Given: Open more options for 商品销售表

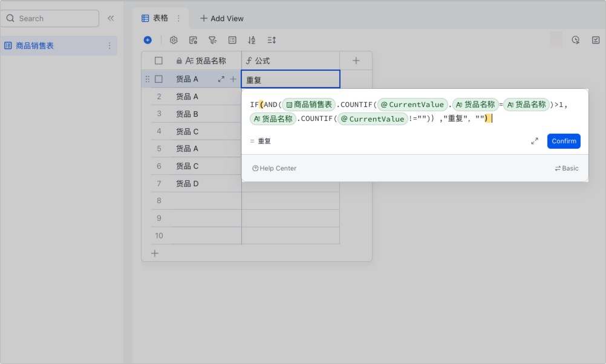Looking at the screenshot, I should tap(109, 45).
